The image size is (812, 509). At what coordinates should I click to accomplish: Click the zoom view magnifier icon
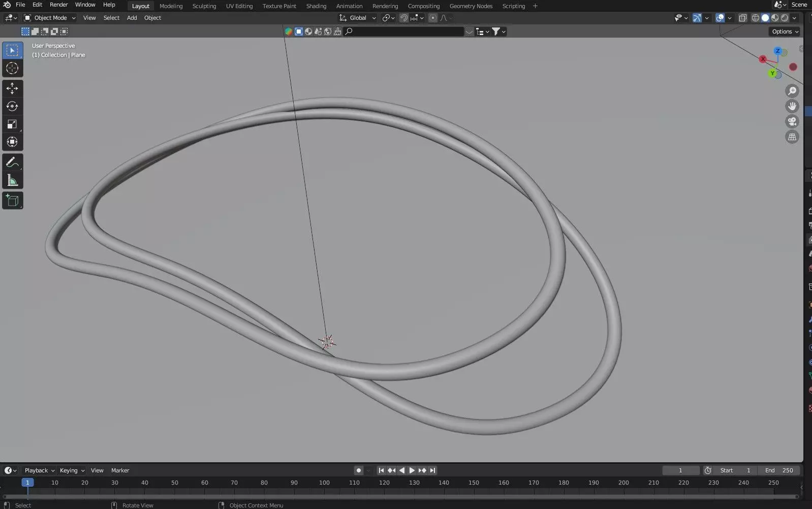792,91
